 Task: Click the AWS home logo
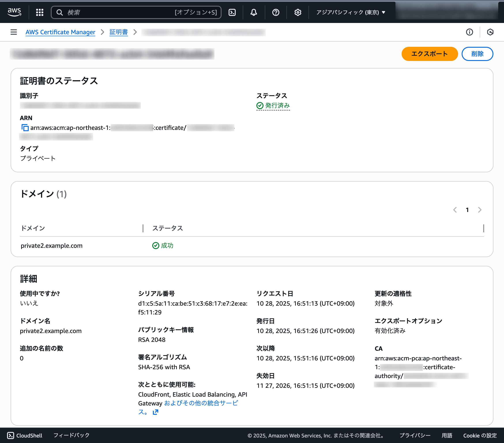[x=14, y=12]
